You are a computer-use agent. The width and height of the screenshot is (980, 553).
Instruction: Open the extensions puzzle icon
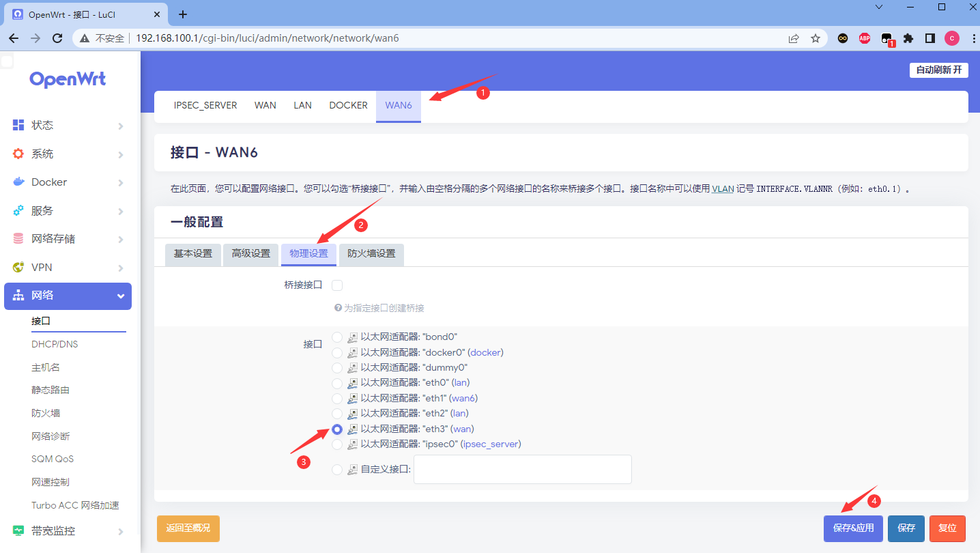(x=908, y=38)
